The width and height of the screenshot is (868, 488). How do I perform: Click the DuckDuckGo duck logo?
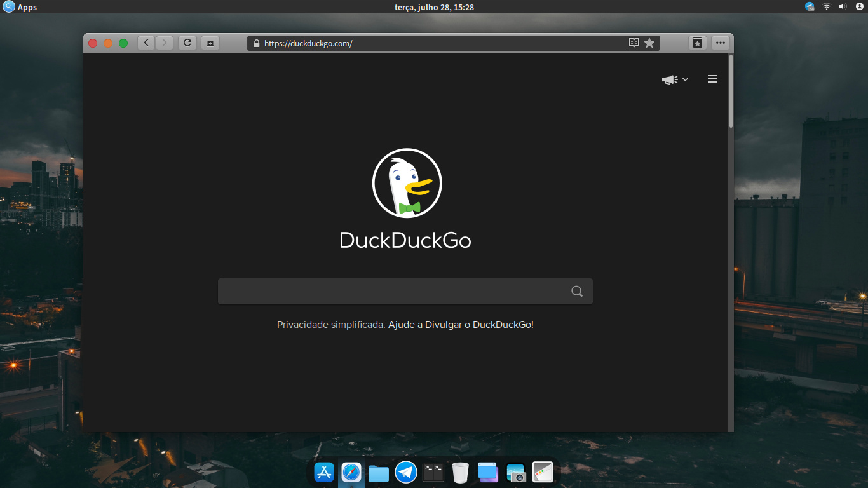407,183
